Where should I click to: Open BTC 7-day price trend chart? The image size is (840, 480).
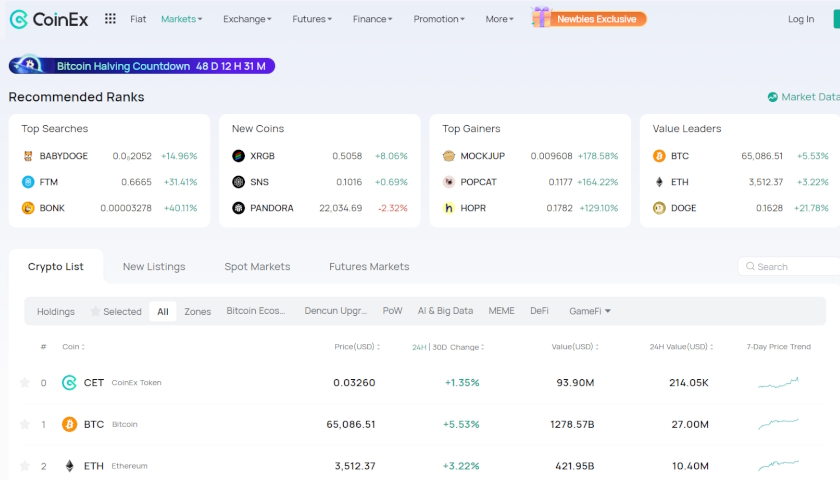tap(778, 424)
